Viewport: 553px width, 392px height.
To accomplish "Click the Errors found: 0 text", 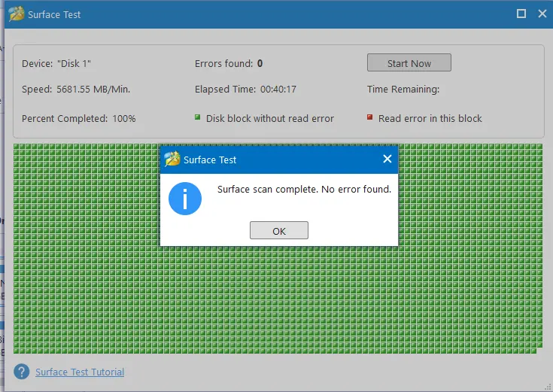I will point(229,63).
